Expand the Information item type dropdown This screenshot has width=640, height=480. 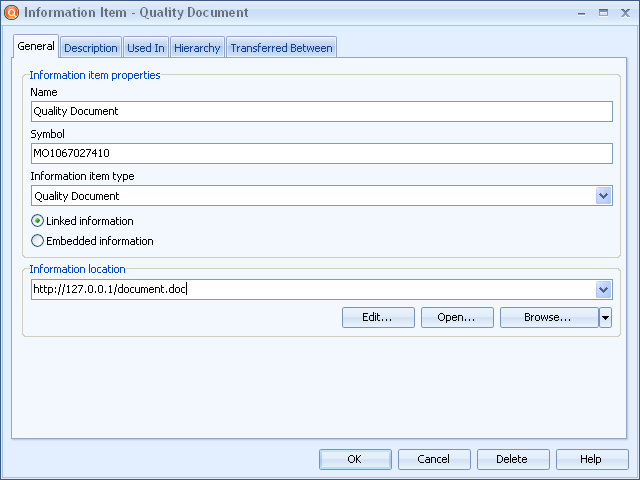click(x=603, y=196)
